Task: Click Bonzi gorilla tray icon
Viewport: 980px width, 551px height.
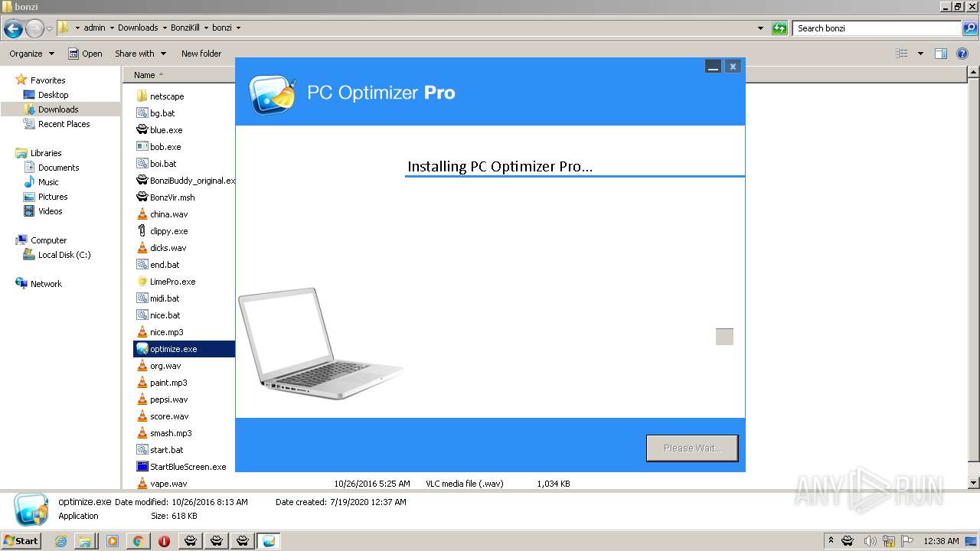Action: [848, 541]
